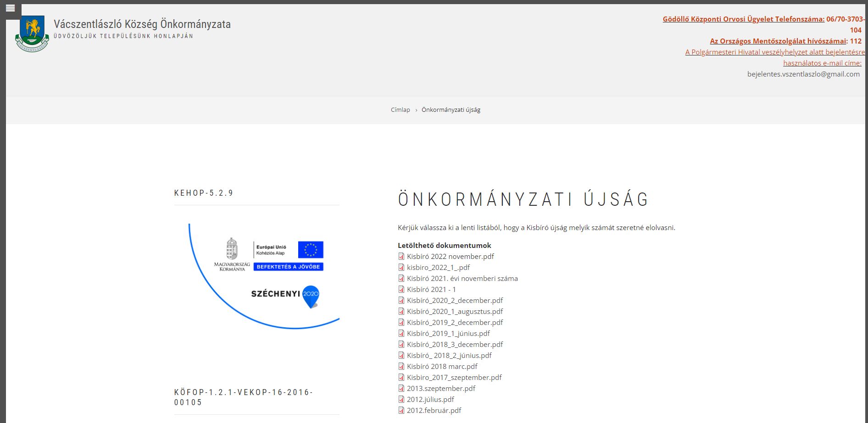This screenshot has width=868, height=423.
Task: Click PDF icon beside Kisbíró 2018 marc.pdf
Action: pyautogui.click(x=401, y=366)
